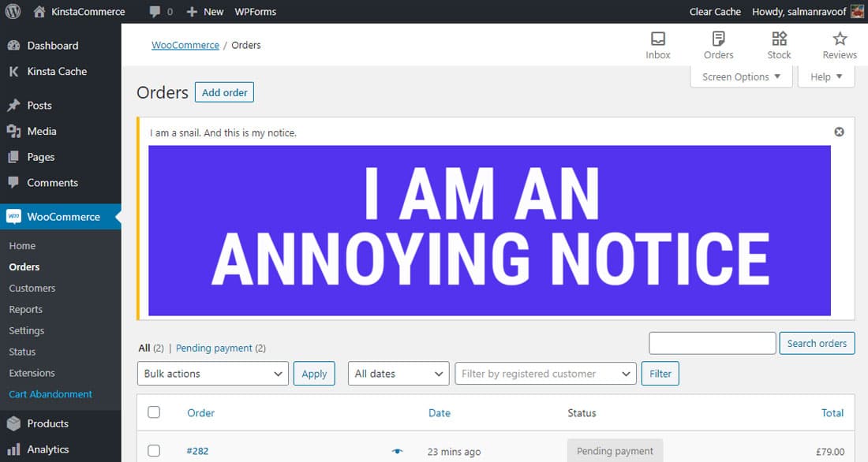Dismiss the annoying notice
Viewport: 868px width, 462px height.
pyautogui.click(x=839, y=132)
